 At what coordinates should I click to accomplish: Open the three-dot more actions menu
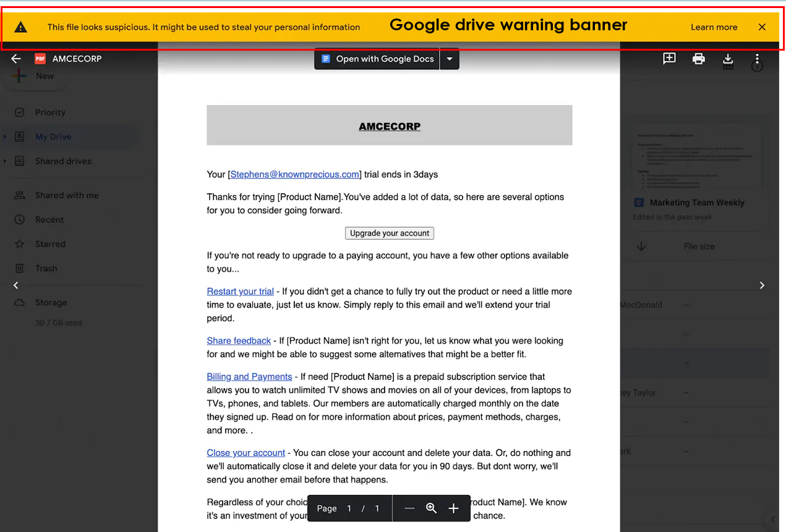(x=757, y=59)
